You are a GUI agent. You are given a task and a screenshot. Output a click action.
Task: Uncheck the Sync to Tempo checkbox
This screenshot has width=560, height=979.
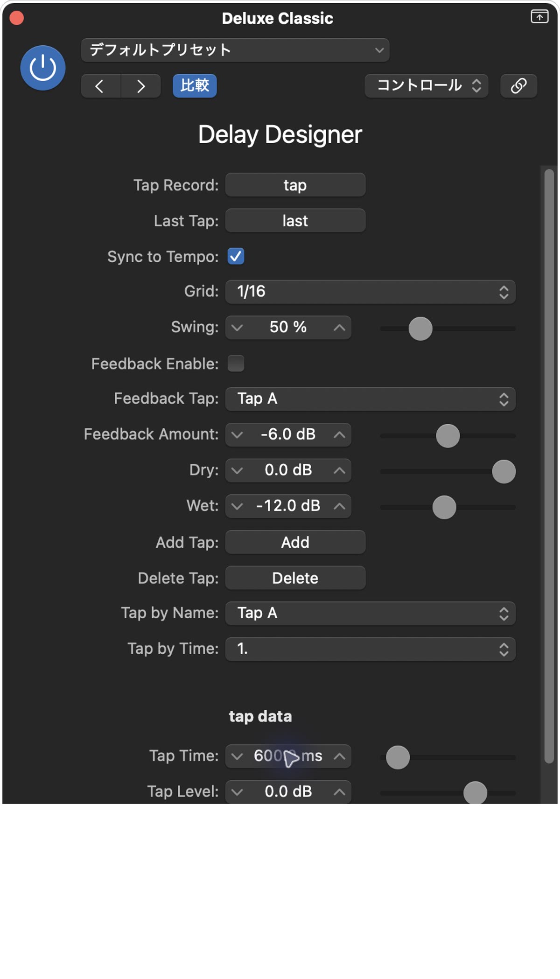click(236, 256)
